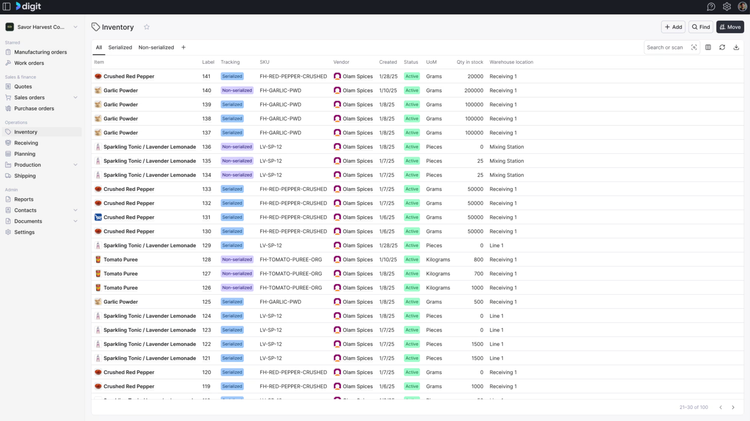Open the column layout icon

point(708,47)
